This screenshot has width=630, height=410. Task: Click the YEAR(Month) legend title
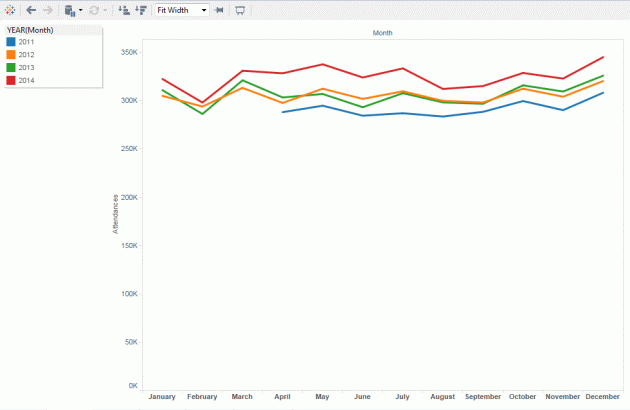pyautogui.click(x=30, y=30)
